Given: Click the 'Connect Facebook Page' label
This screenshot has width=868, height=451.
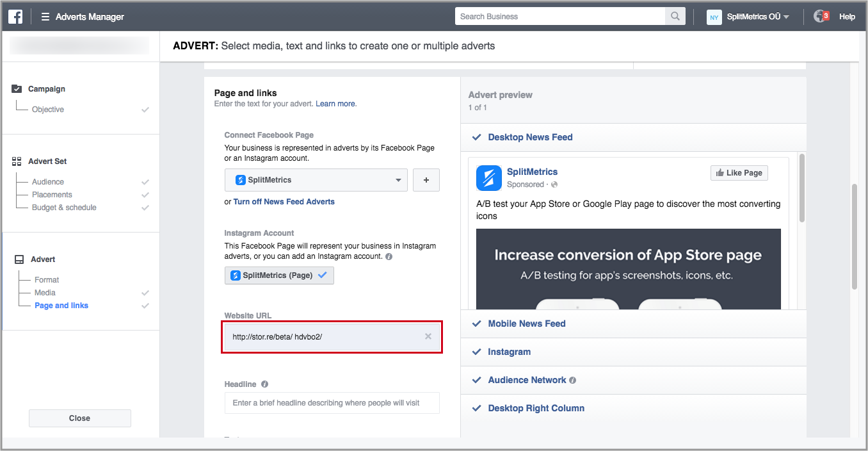Looking at the screenshot, I should click(269, 135).
